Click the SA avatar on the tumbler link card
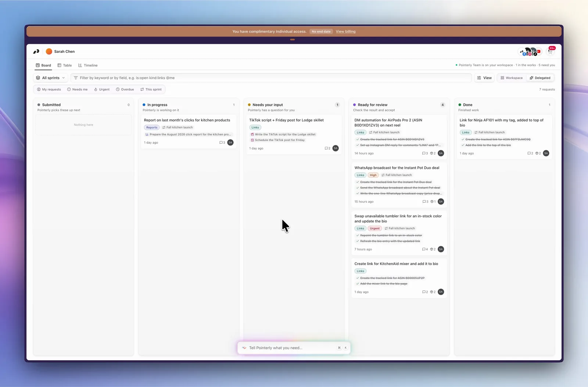The image size is (588, 387). point(441,249)
